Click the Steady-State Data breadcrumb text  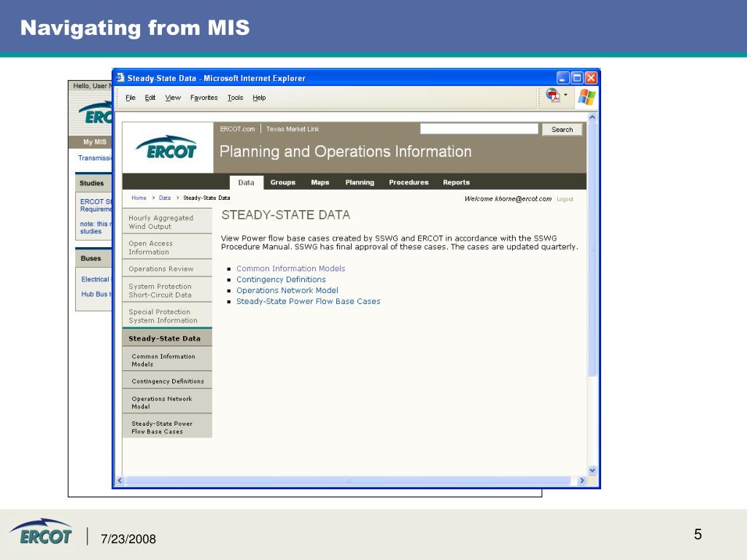206,198
